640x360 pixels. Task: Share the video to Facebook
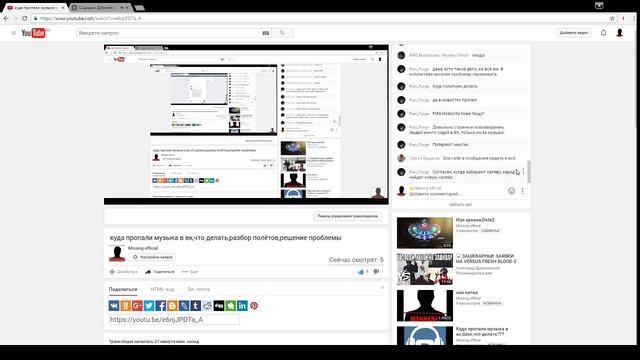click(160, 306)
